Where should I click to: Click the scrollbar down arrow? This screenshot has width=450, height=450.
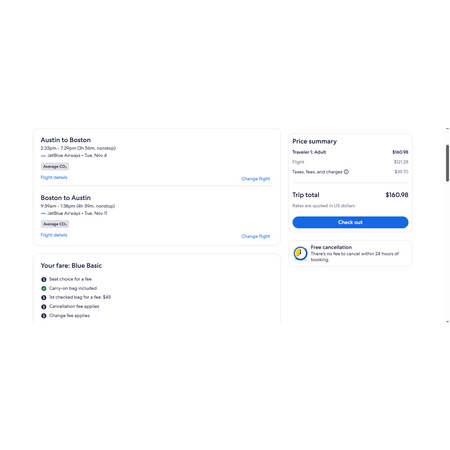click(x=447, y=322)
